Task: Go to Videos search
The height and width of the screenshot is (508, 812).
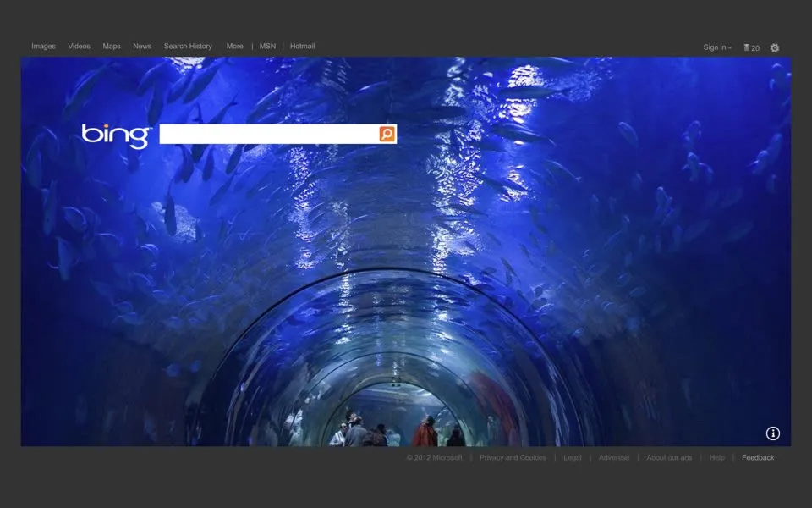Action: pos(79,46)
